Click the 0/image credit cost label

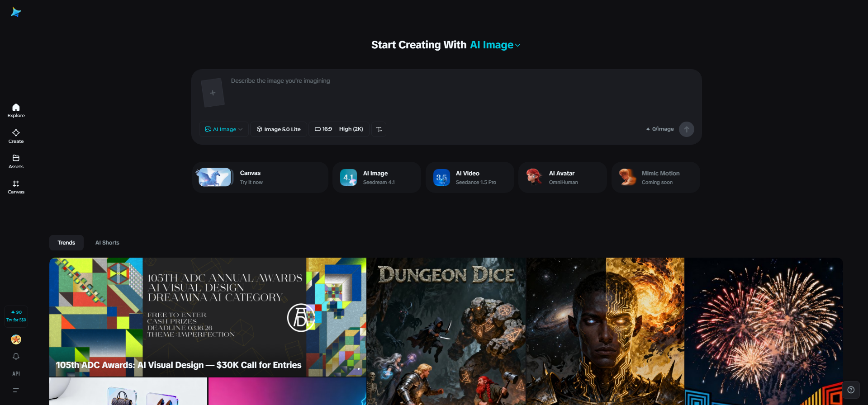[659, 129]
